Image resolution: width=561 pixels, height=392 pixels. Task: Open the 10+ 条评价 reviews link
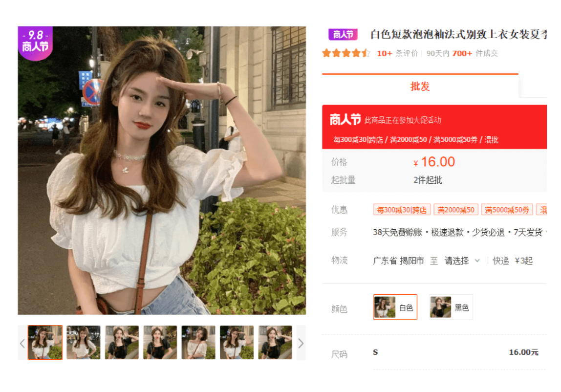pos(397,53)
